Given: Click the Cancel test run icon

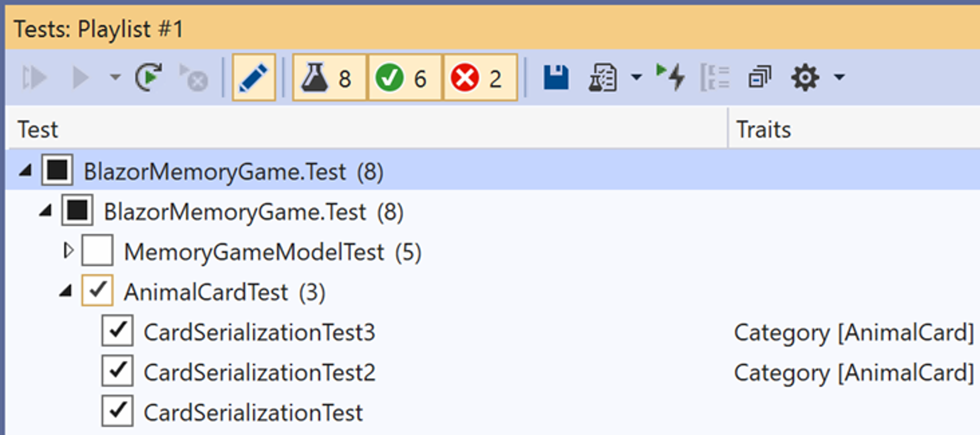Looking at the screenshot, I should [194, 78].
